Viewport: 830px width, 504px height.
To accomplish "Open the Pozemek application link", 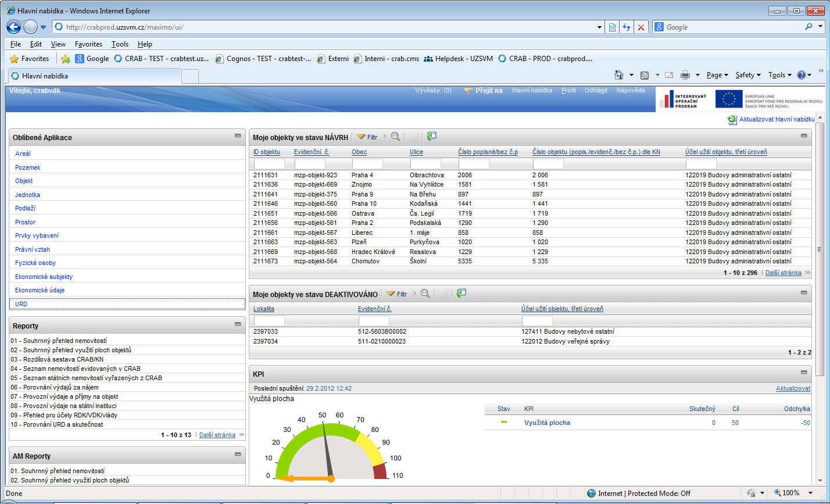I will pos(27,167).
